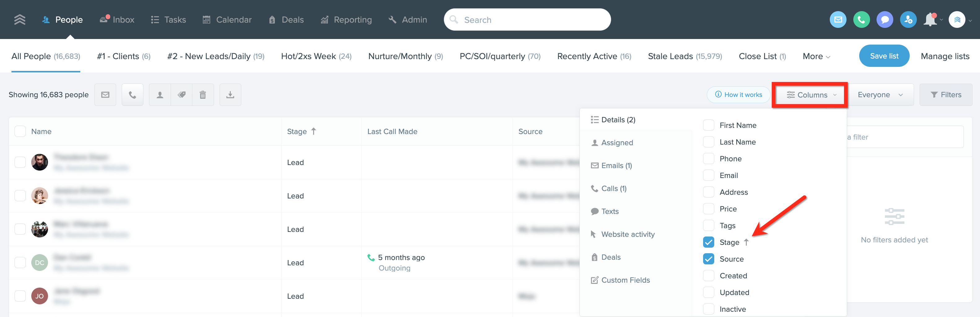Select the phone call icon above the people list
Viewport: 980px width, 317px height.
[x=132, y=94]
